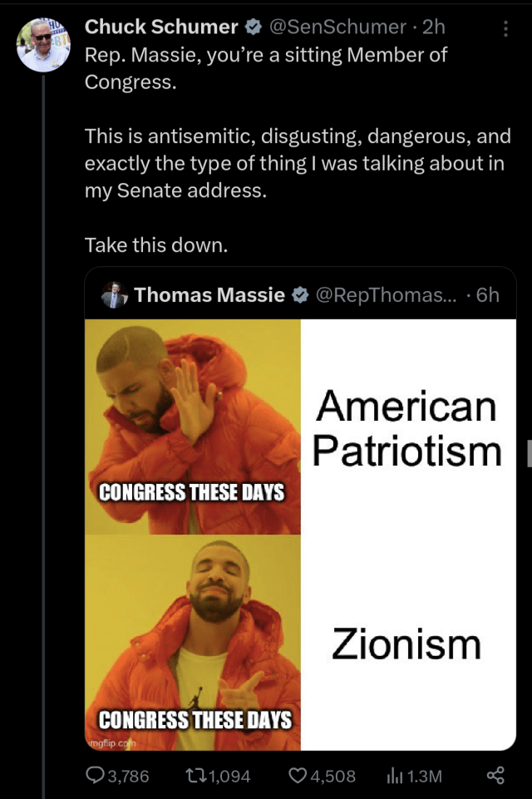Open Chuck Schumer's profile picture
This screenshot has height=799, width=532.
[x=43, y=45]
